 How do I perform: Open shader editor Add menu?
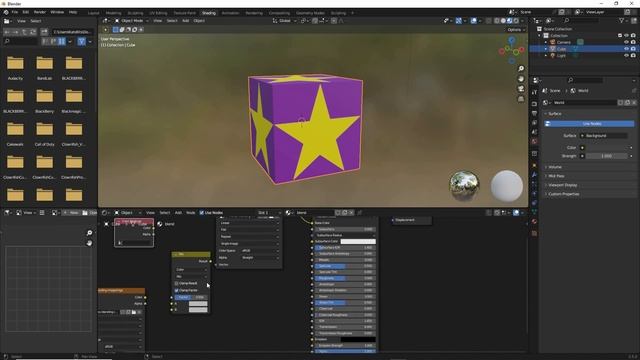(178, 213)
